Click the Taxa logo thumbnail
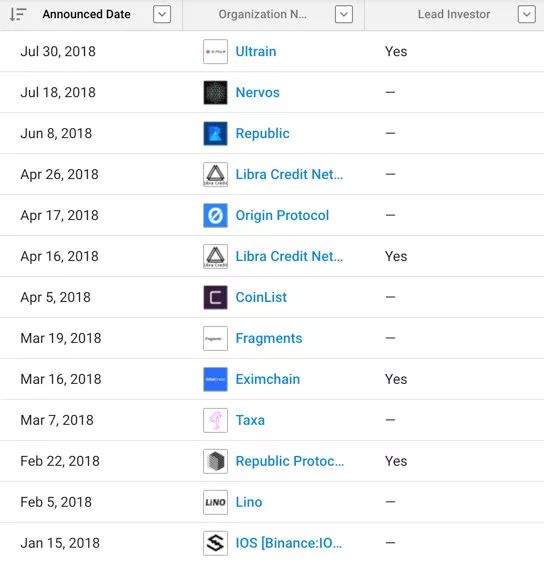Screen dimensions: 544x563 coord(215,420)
